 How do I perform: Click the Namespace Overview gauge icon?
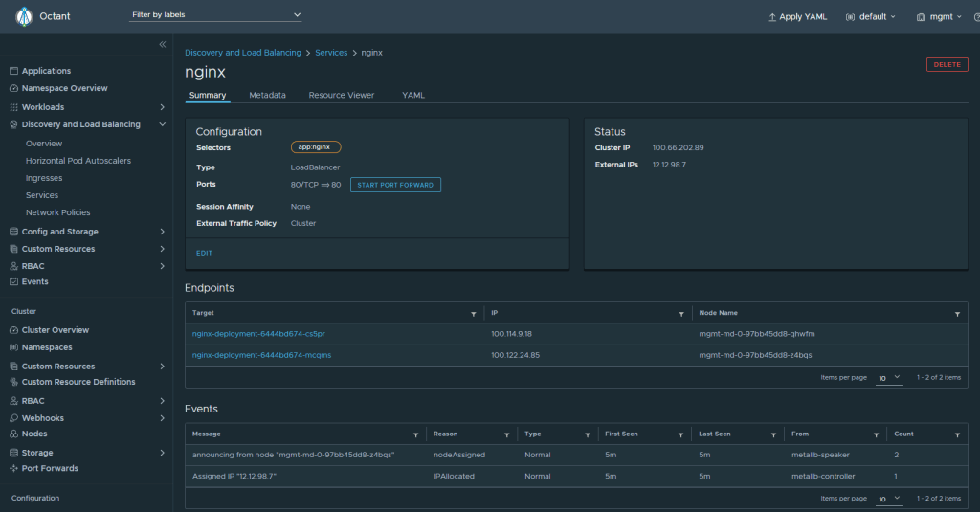pyautogui.click(x=13, y=88)
